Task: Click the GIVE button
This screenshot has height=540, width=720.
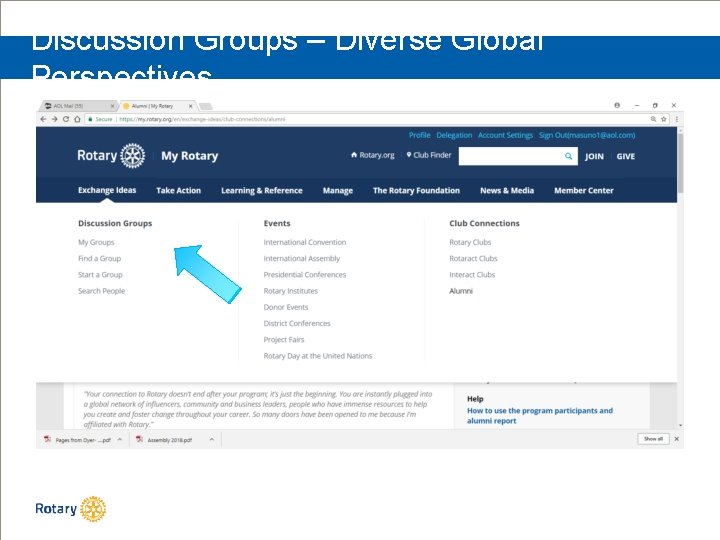Action: (x=625, y=157)
